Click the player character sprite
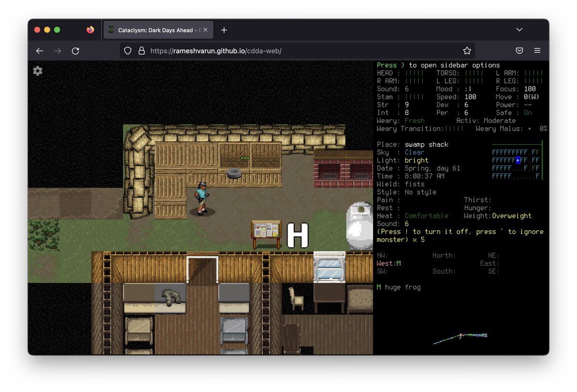Viewport: 577px width, 392px height. pyautogui.click(x=202, y=198)
